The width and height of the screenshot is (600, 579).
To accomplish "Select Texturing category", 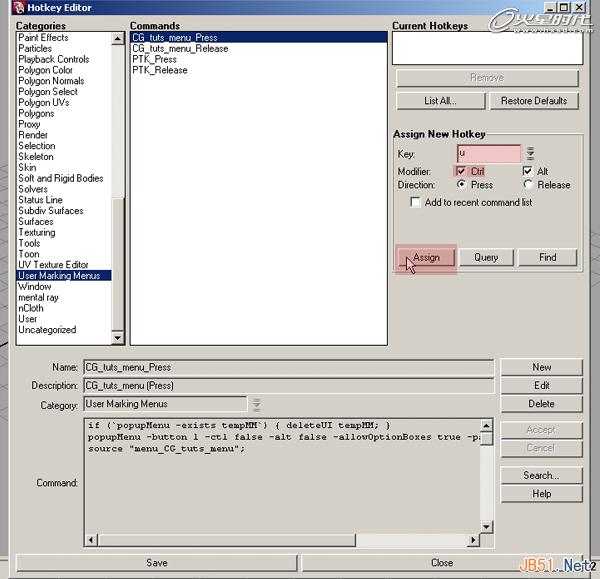I will (64, 232).
